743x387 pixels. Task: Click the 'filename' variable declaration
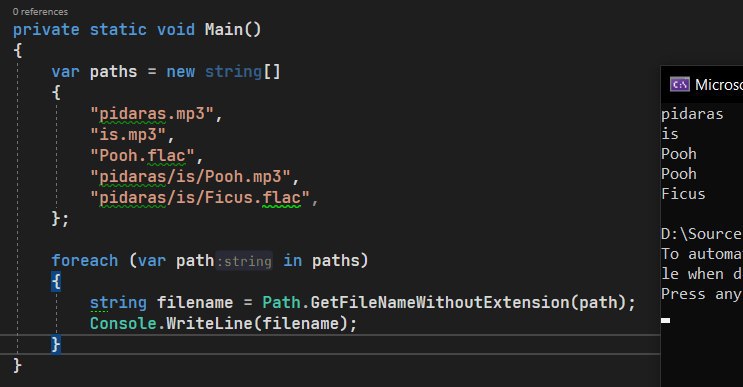click(x=195, y=302)
